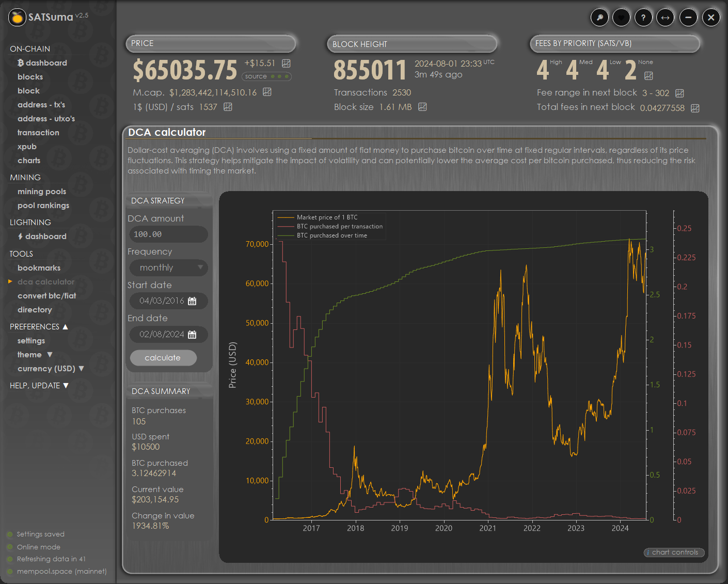Open price chart icon beside +$15.51
728x584 pixels.
click(286, 64)
